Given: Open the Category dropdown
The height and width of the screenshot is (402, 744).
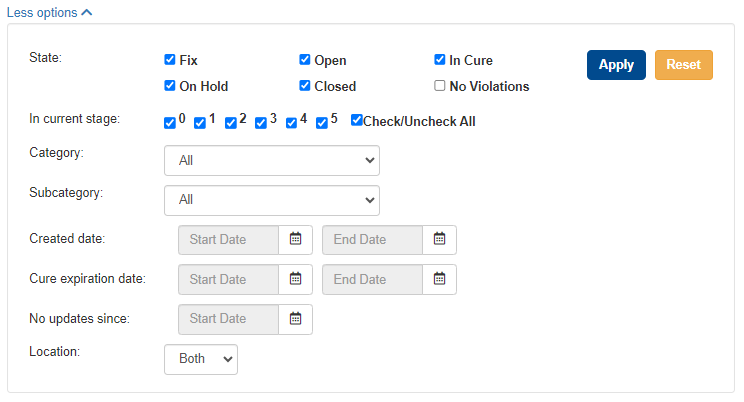Looking at the screenshot, I should 272,160.
